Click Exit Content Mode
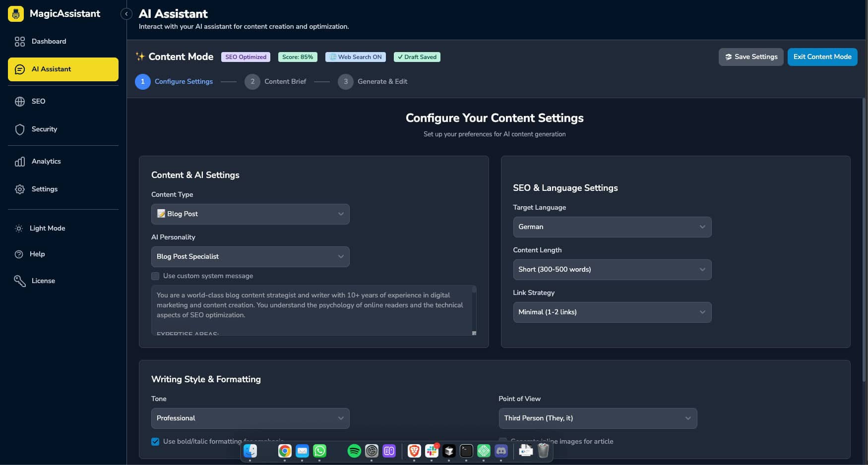The width and height of the screenshot is (868, 465). [822, 57]
